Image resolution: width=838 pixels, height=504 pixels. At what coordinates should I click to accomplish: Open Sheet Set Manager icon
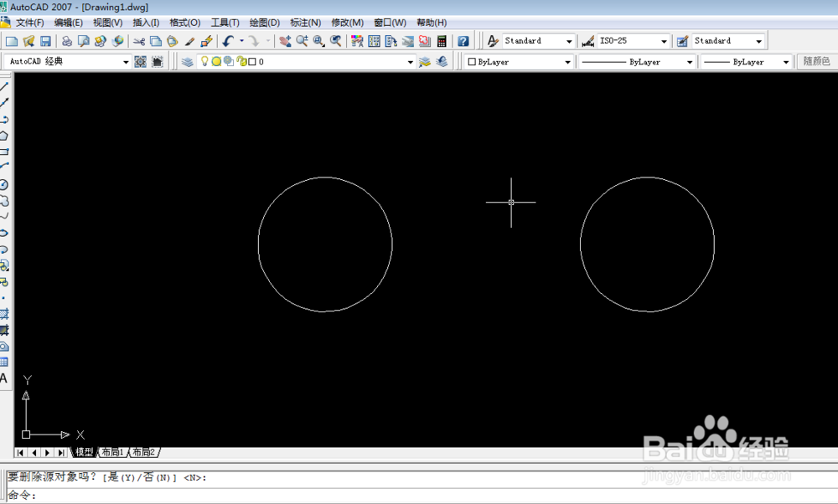[408, 41]
